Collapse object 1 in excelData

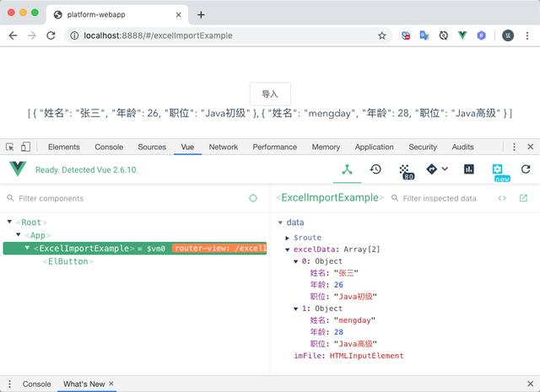(x=295, y=309)
